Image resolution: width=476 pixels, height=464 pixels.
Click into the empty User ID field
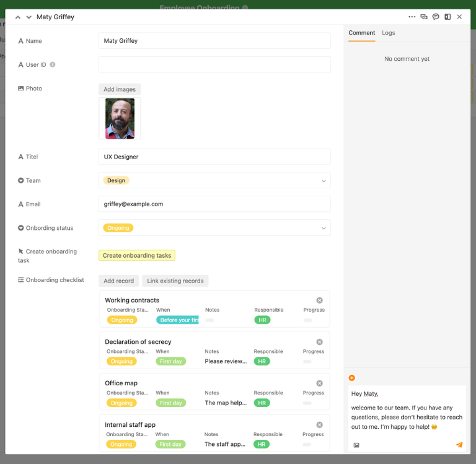coord(214,64)
